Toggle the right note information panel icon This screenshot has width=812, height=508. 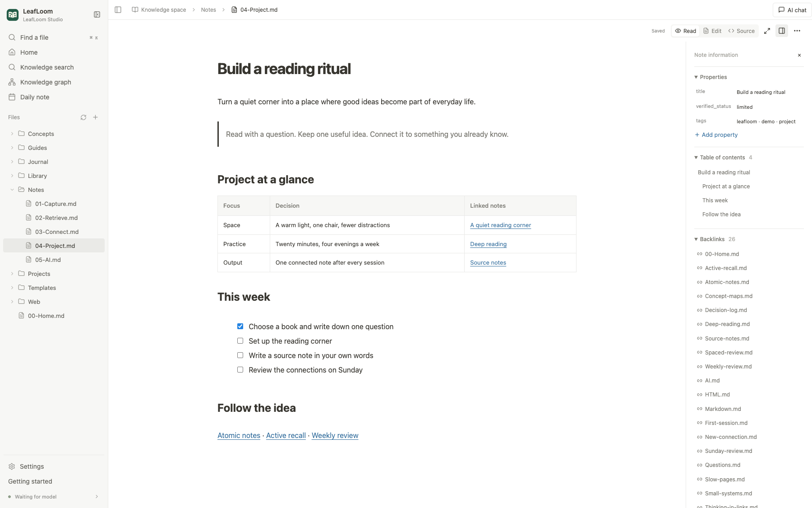pyautogui.click(x=782, y=31)
